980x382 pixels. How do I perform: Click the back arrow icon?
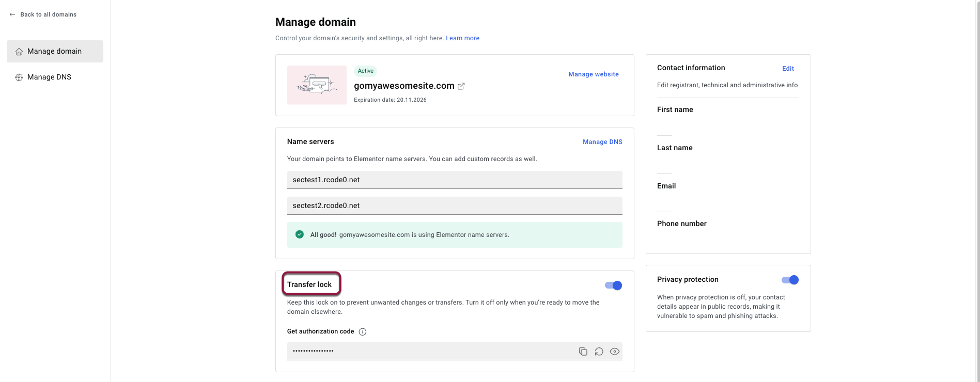click(x=12, y=14)
